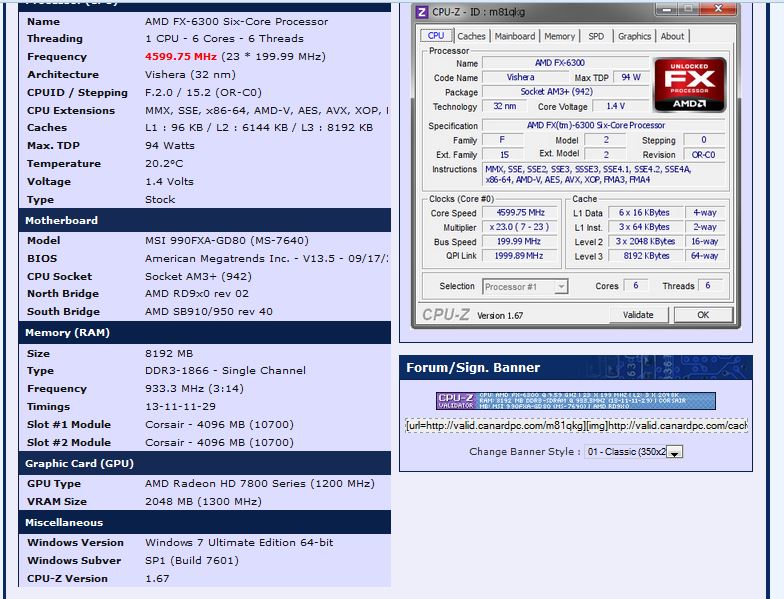Click the Threads count value 6
This screenshot has width=784, height=599.
coord(709,286)
